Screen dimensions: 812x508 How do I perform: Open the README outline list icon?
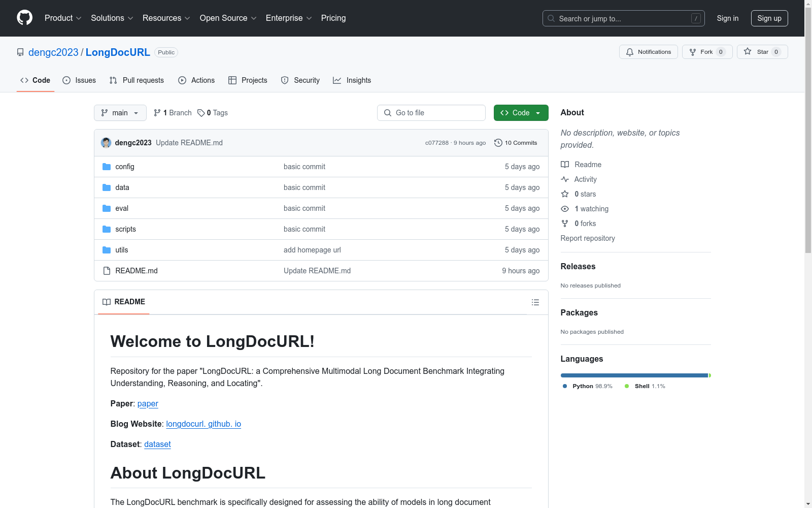click(535, 302)
